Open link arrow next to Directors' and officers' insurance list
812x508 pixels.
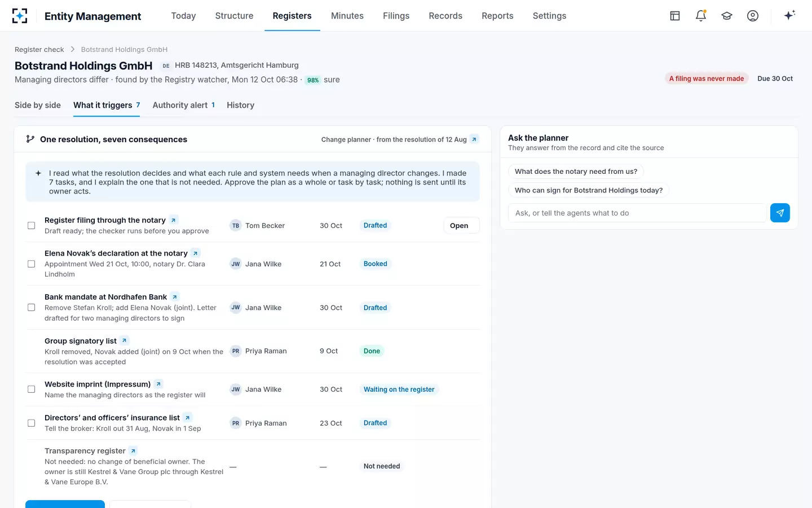[x=188, y=418]
